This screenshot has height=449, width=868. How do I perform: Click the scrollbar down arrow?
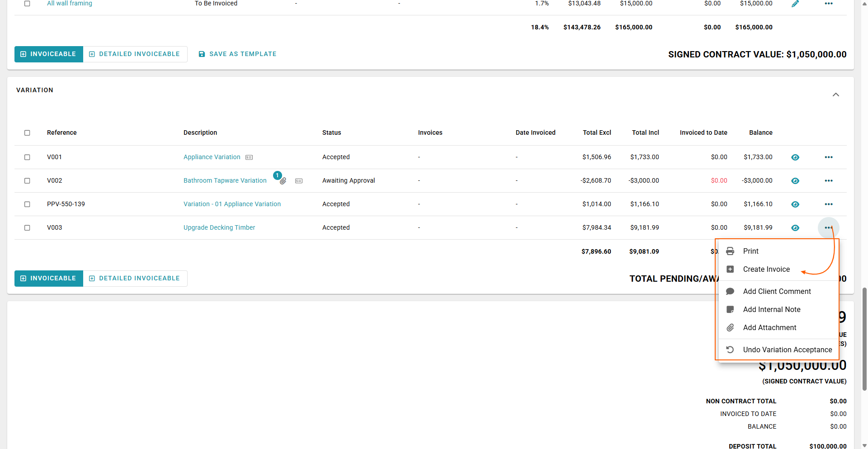[864, 445]
